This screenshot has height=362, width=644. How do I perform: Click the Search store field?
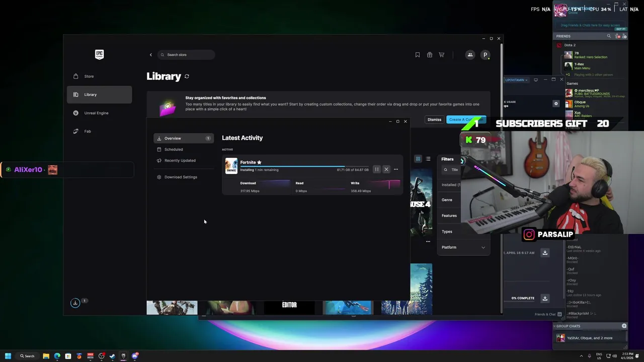186,55
